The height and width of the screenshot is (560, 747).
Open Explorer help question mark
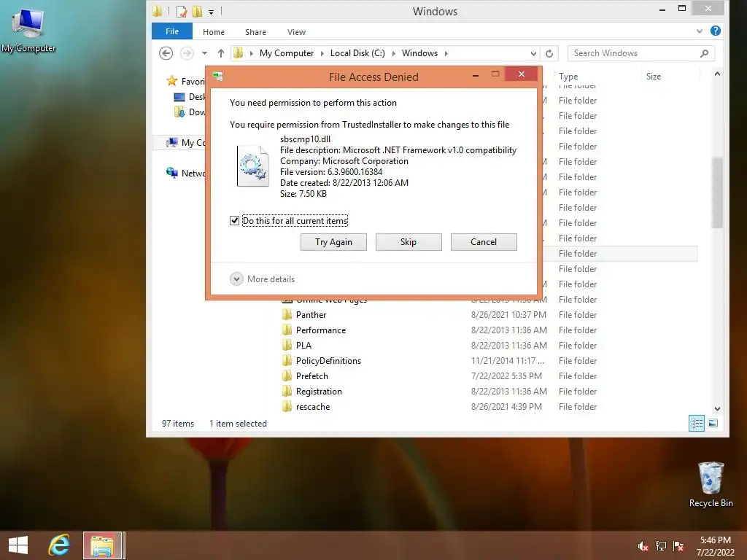(715, 31)
